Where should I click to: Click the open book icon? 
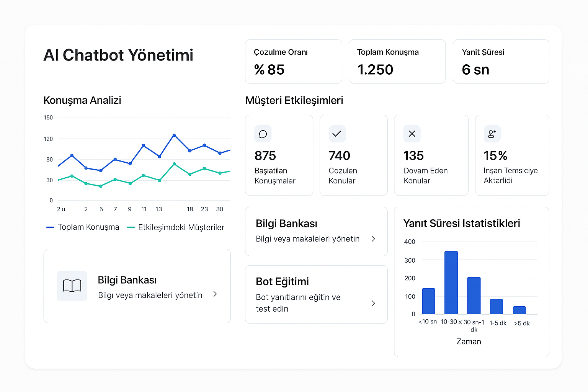(x=72, y=286)
